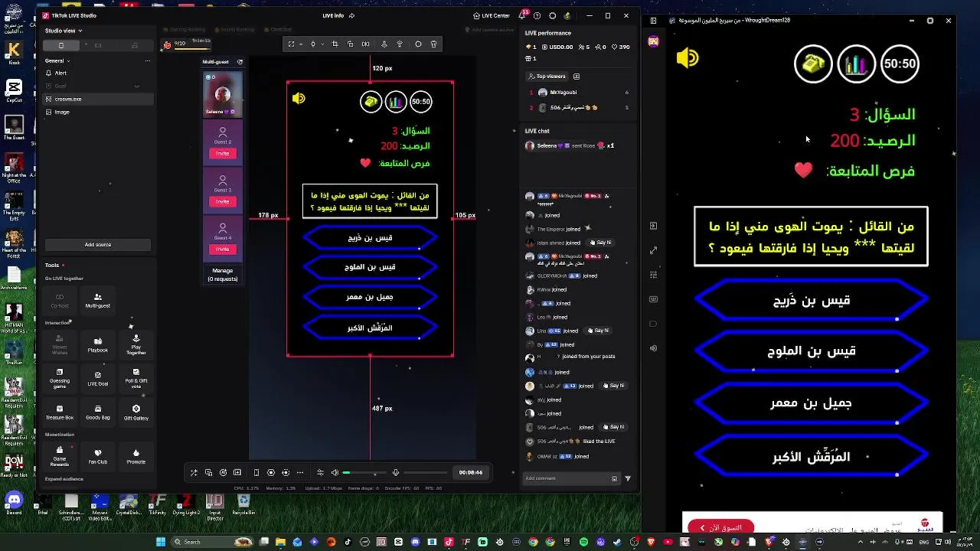The width and height of the screenshot is (980, 551).
Task: Open the three-dot menu beside General
Action: pos(147,60)
